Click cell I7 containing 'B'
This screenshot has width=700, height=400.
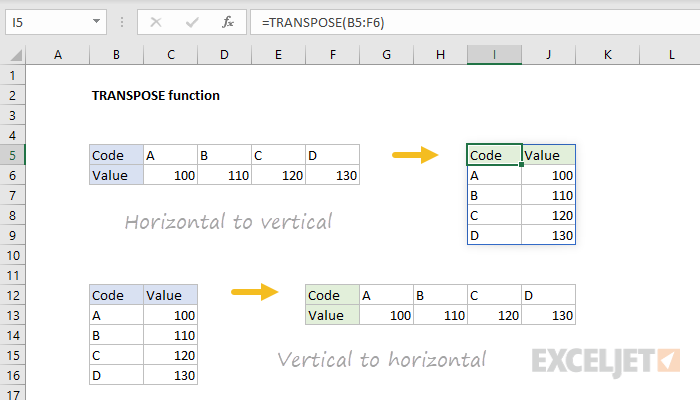pos(494,196)
